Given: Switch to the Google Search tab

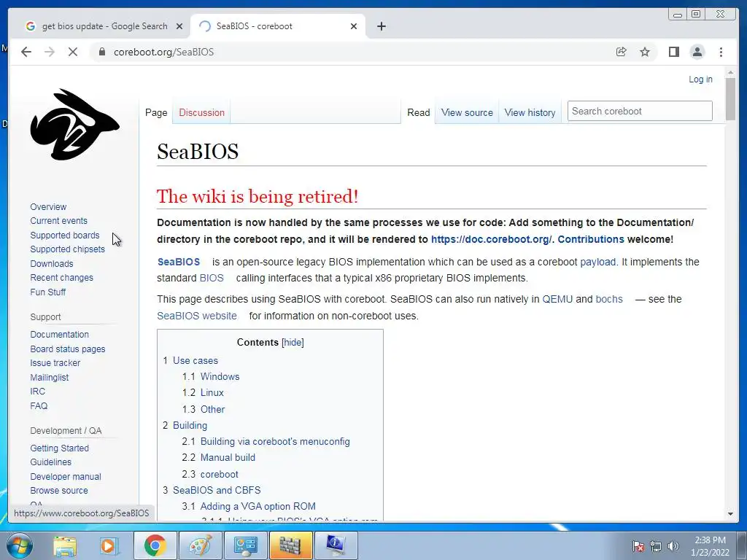Looking at the screenshot, I should (104, 26).
